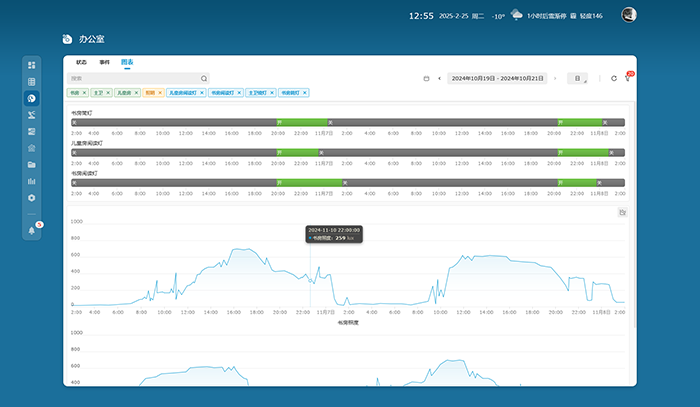Open the notification bell with badge
700x407 pixels.
click(x=32, y=229)
